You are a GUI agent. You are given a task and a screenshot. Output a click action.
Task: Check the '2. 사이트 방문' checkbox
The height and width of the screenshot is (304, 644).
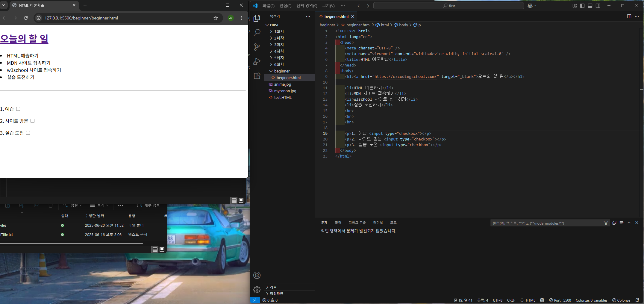[x=33, y=121]
